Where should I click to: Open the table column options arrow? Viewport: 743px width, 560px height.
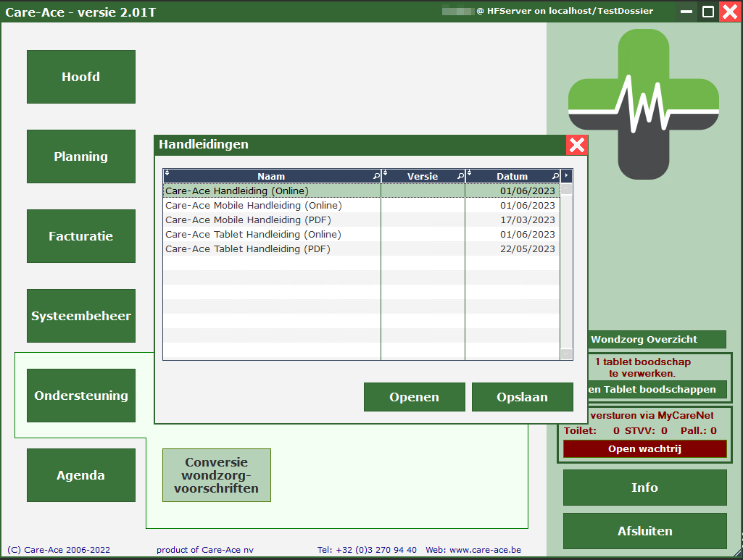point(567,176)
